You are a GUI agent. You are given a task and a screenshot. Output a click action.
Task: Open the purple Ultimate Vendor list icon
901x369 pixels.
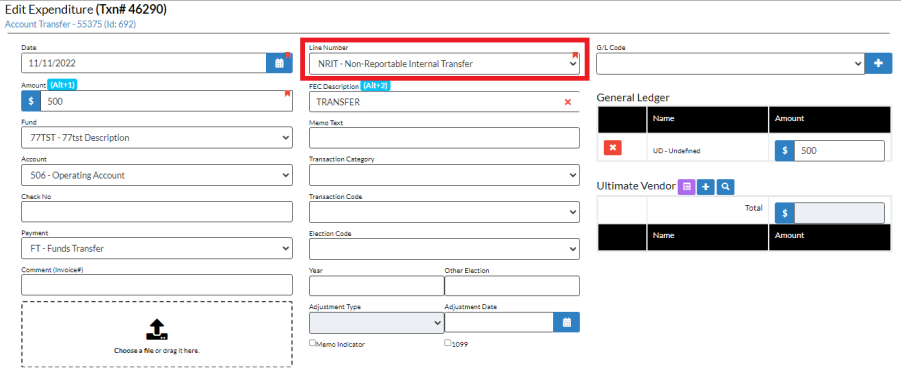coord(687,186)
